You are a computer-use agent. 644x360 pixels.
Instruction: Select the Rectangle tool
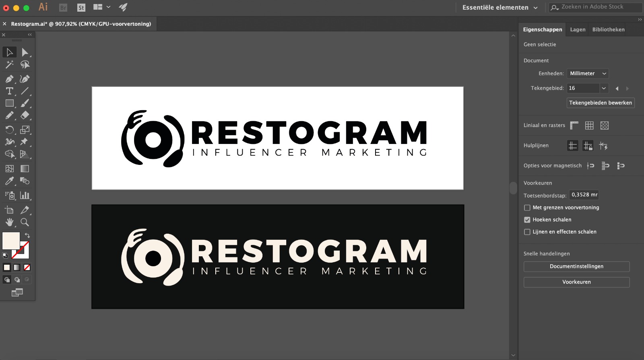pyautogui.click(x=10, y=103)
